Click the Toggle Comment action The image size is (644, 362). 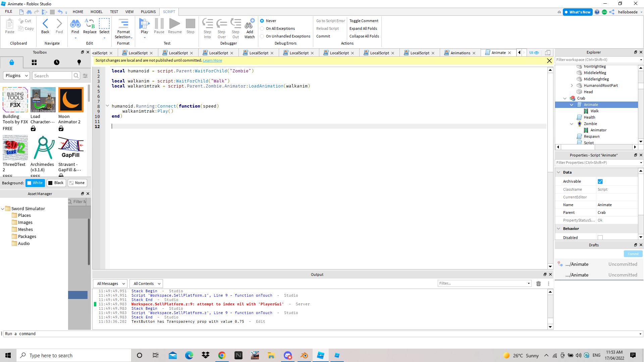[364, 21]
